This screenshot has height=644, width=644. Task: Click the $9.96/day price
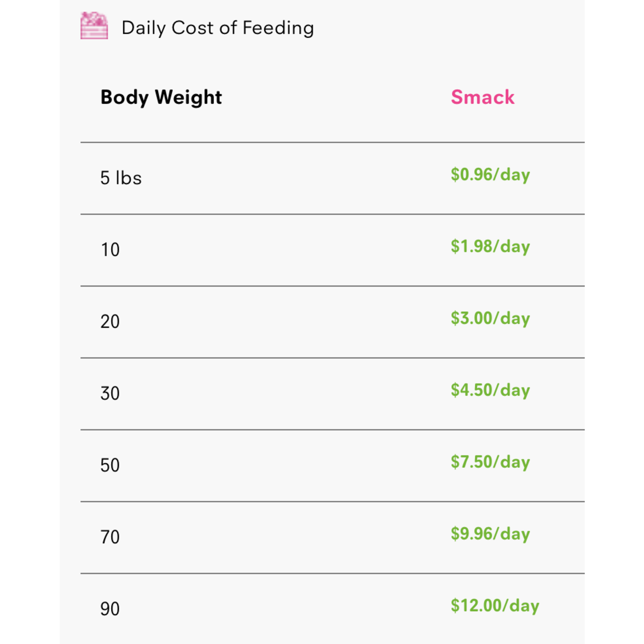[490, 534]
